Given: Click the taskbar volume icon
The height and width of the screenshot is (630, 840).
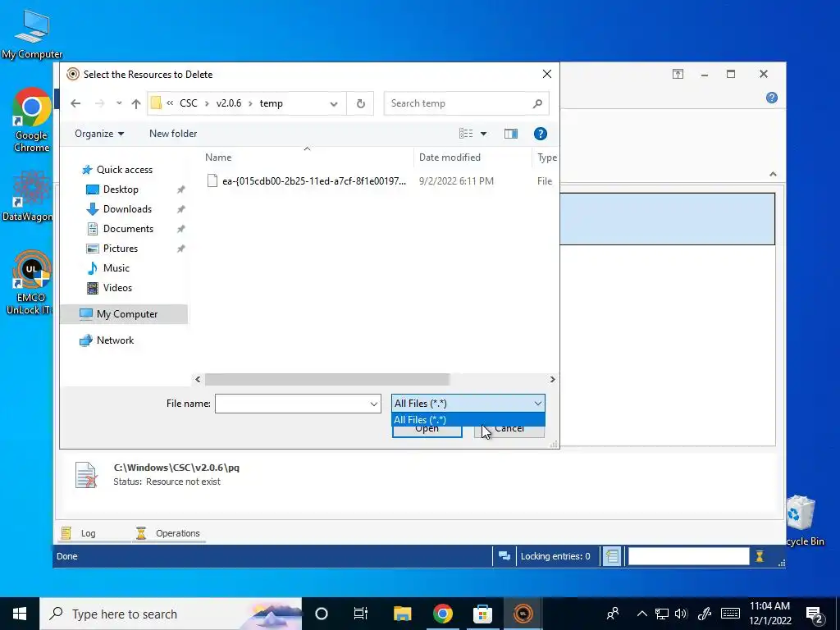Looking at the screenshot, I should (x=681, y=614).
